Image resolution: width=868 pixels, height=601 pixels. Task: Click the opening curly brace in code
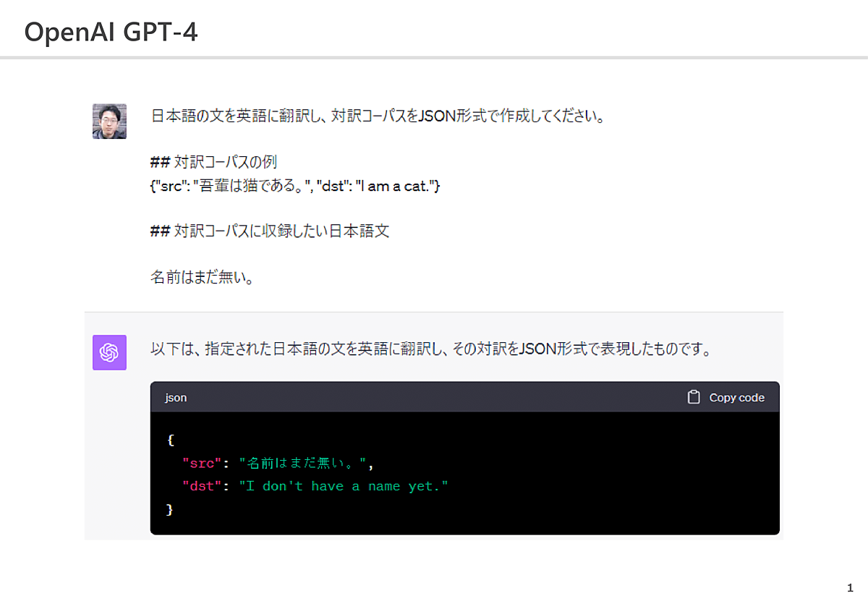(x=170, y=440)
